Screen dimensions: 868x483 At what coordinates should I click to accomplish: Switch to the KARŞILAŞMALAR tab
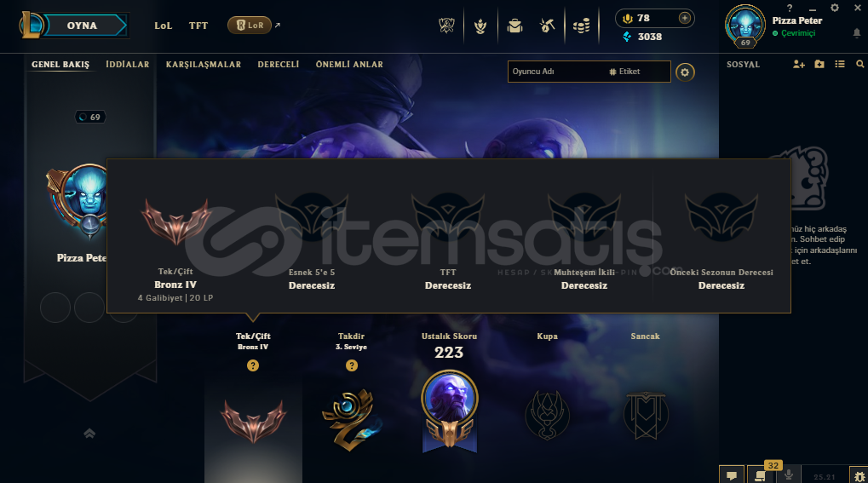click(x=204, y=64)
